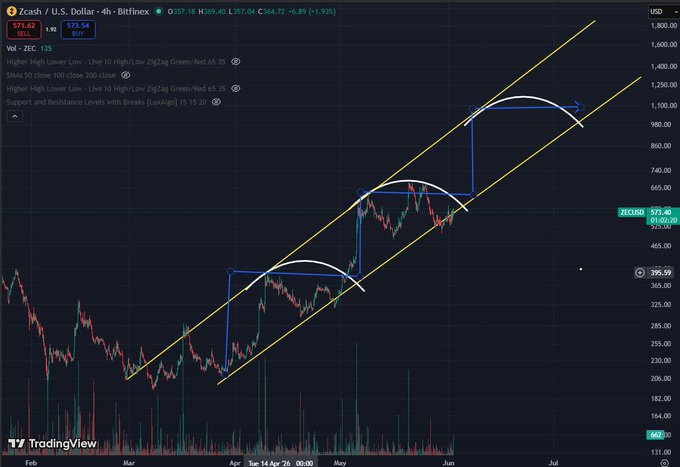This screenshot has width=680, height=467.
Task: Toggle visibility of first Higher High Lower Low indicator
Action: coord(235,62)
